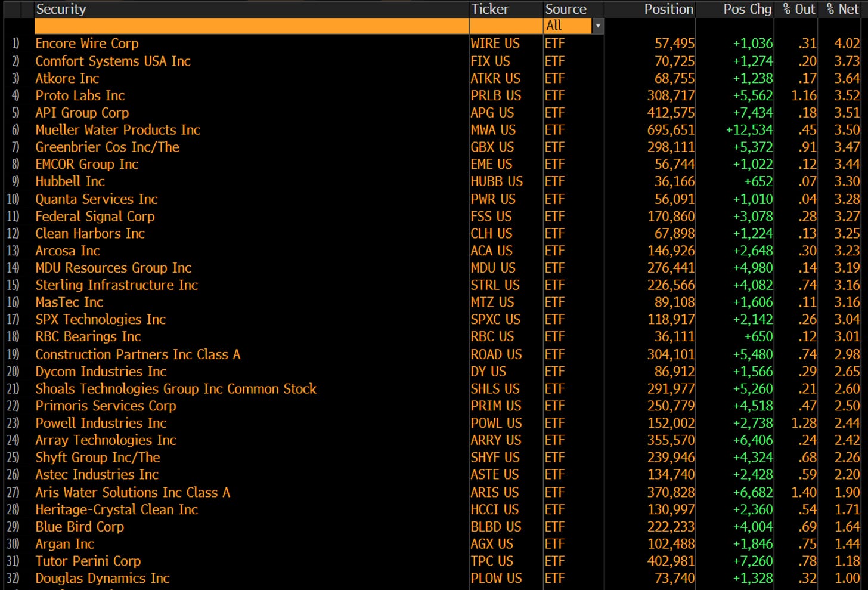Click ticker PRLB US

[495, 95]
